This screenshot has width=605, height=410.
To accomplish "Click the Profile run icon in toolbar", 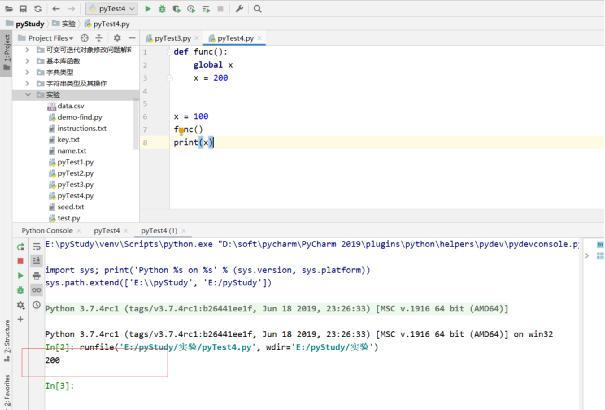I will click(x=191, y=8).
